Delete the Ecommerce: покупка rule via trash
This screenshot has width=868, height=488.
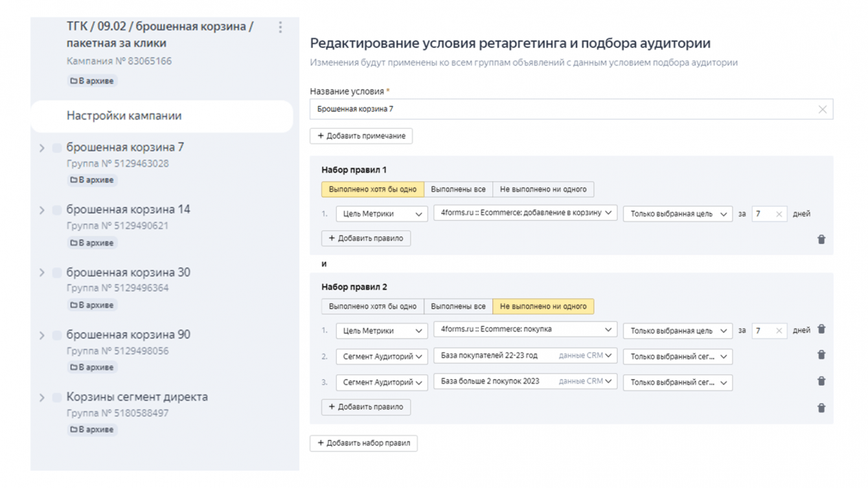coord(821,329)
